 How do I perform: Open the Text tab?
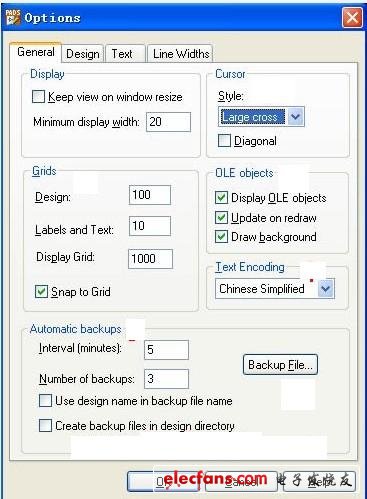[122, 54]
